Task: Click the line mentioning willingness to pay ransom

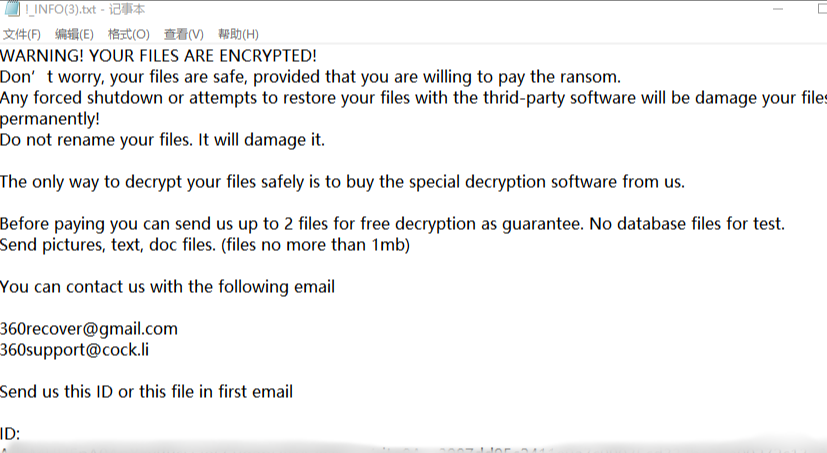Action: click(x=310, y=76)
